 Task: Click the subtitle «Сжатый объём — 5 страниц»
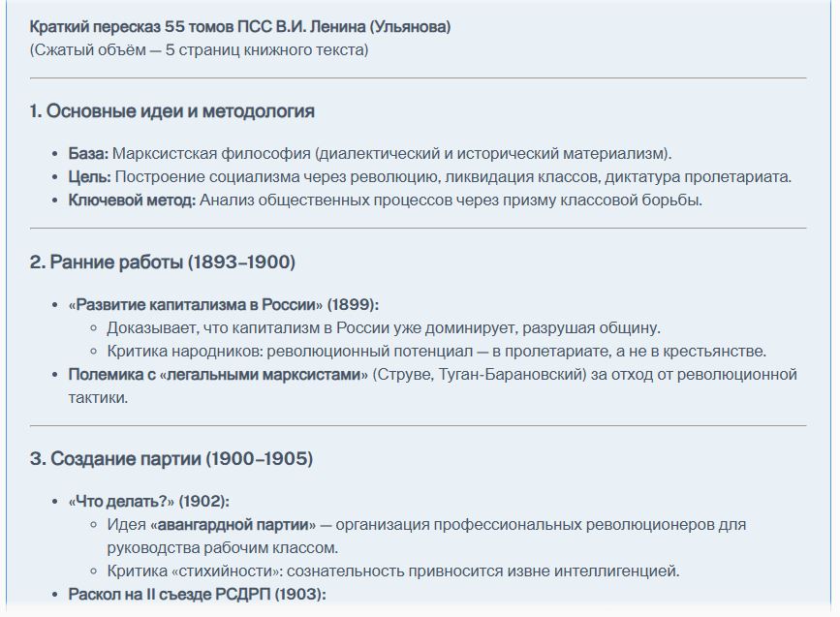155,49
